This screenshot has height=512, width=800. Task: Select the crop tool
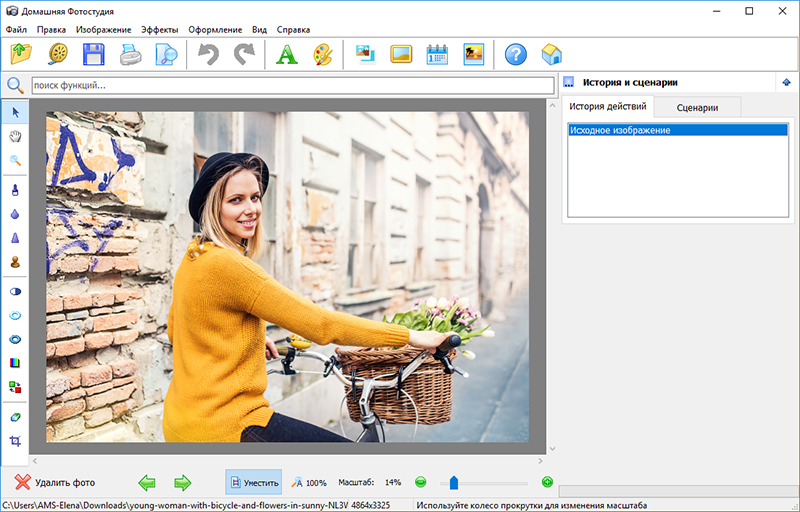tap(15, 441)
